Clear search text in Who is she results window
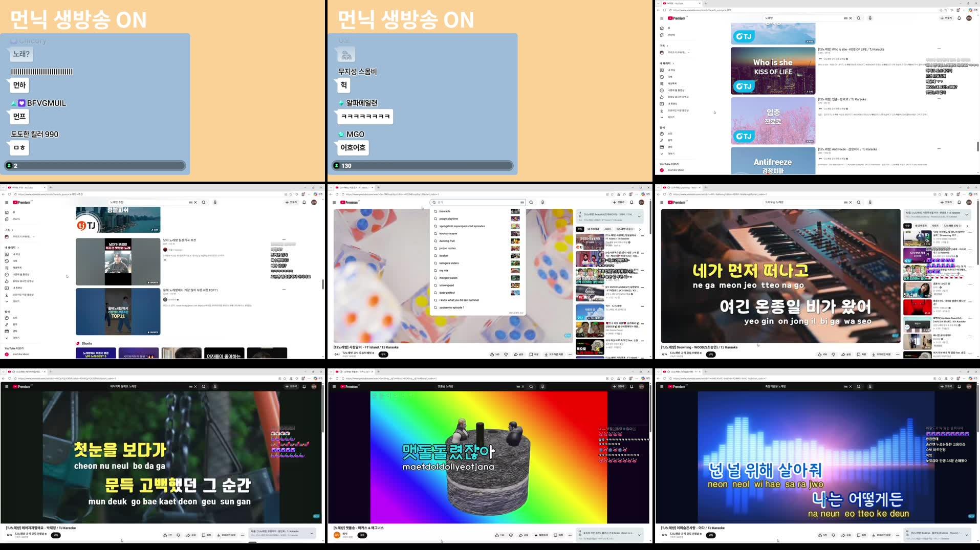 pos(851,18)
